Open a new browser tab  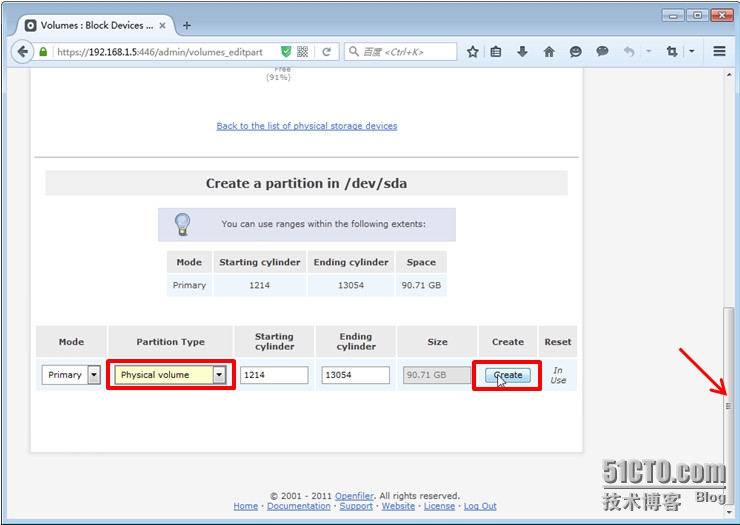(187, 25)
